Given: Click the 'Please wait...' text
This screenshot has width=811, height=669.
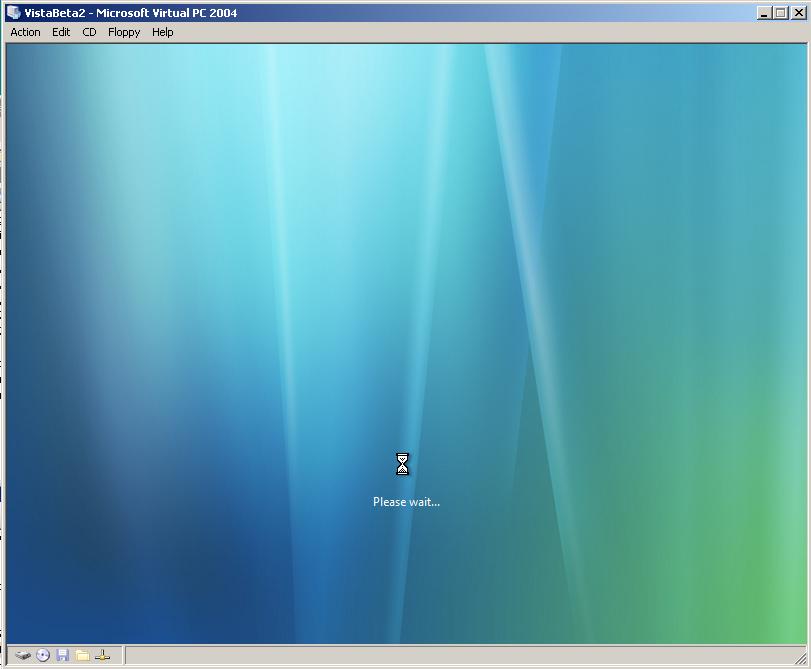Looking at the screenshot, I should tap(407, 502).
